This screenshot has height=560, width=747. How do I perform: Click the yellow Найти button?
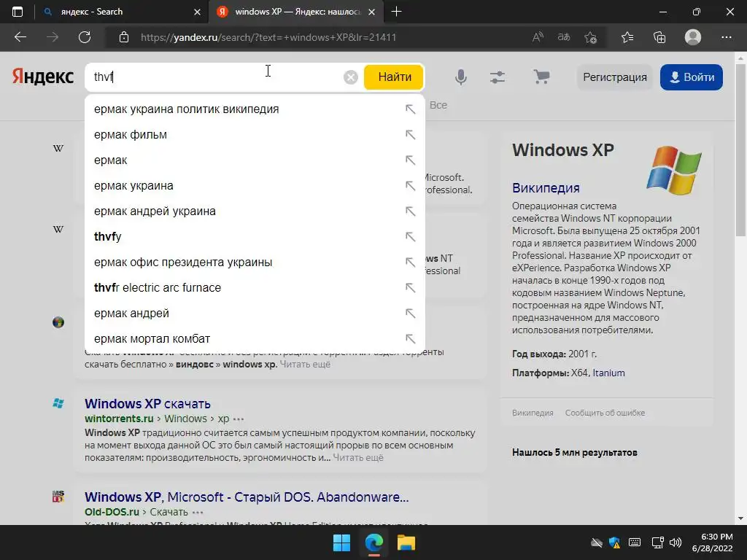[x=394, y=77]
